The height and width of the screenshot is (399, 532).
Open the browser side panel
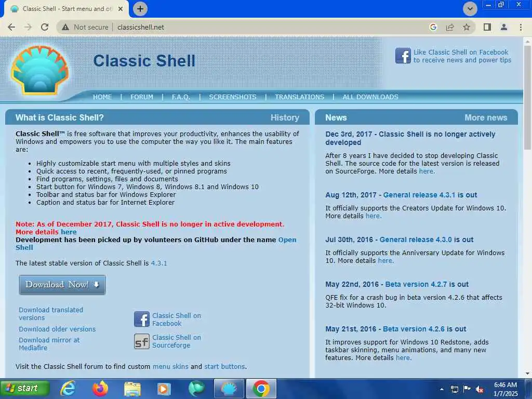(487, 27)
